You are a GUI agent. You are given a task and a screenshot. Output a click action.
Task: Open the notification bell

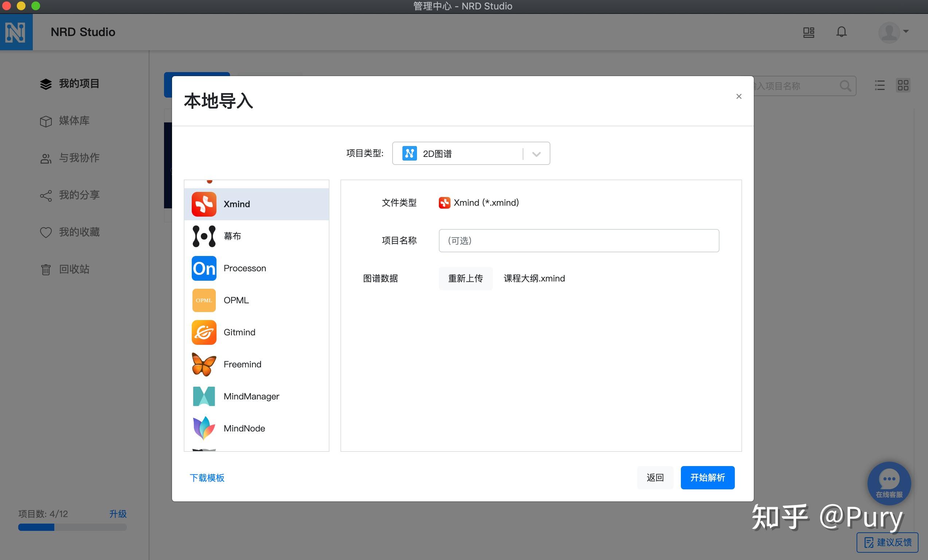tap(841, 32)
